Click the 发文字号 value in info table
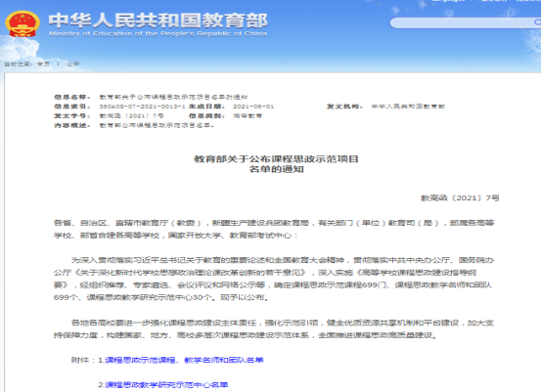The height and width of the screenshot is (392, 542). 132,116
